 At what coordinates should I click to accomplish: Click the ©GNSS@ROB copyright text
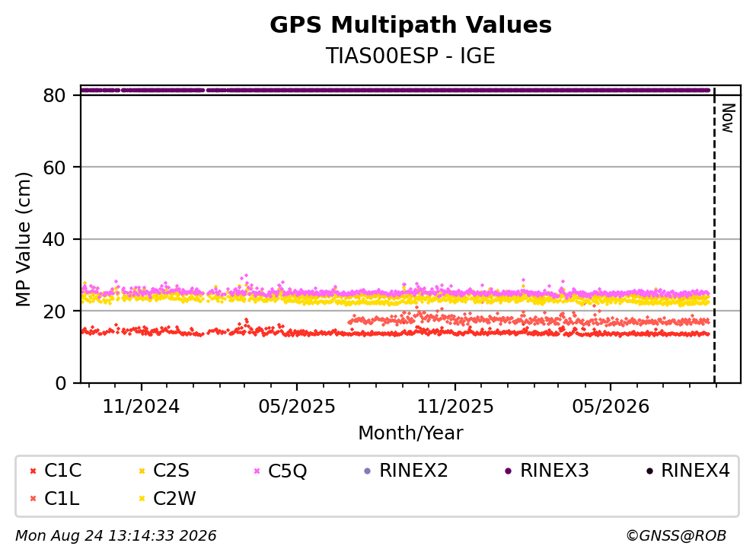676,536
